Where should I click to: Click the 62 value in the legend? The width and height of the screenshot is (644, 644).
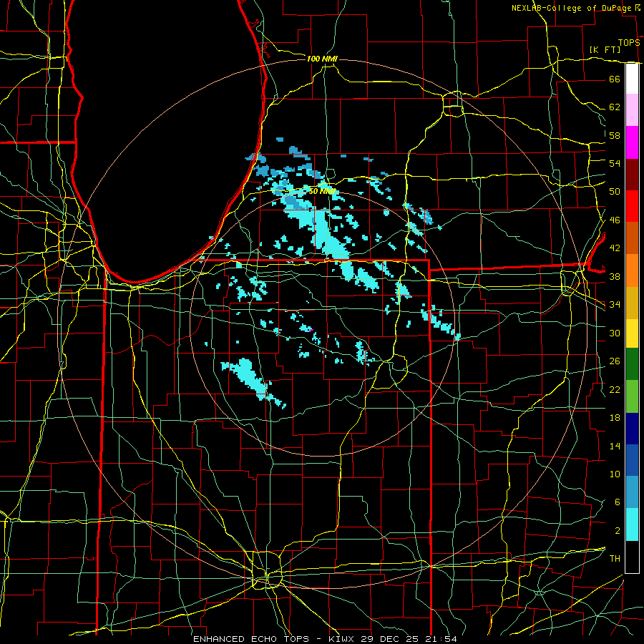click(x=615, y=107)
